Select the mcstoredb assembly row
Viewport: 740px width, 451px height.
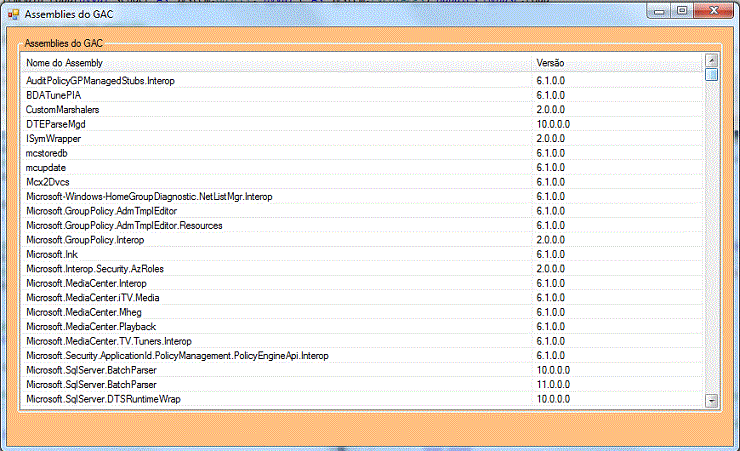[x=362, y=153]
